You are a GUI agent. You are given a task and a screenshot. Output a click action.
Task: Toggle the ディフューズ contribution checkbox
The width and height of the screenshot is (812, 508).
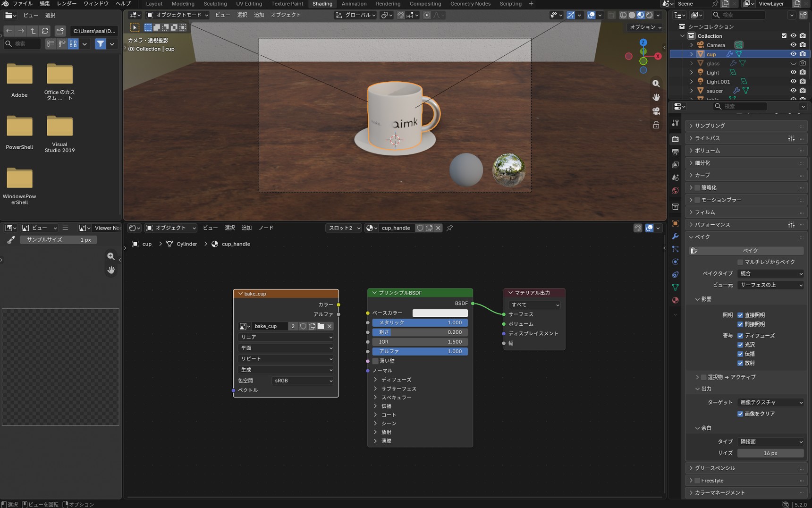tap(740, 336)
